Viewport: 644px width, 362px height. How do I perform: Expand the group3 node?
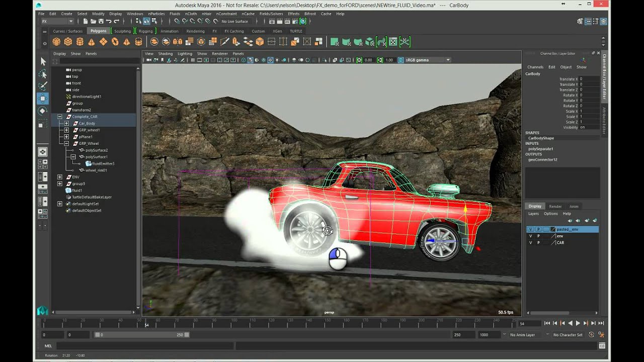pyautogui.click(x=60, y=184)
